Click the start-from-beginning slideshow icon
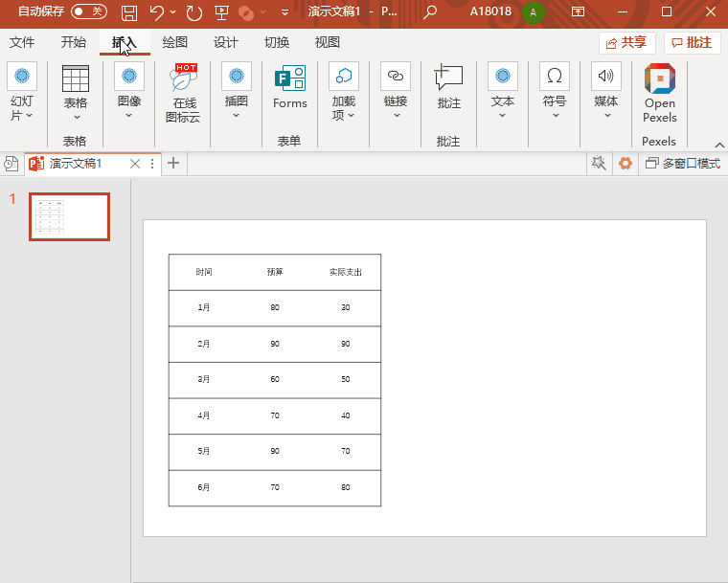The image size is (728, 583). pyautogui.click(x=221, y=12)
